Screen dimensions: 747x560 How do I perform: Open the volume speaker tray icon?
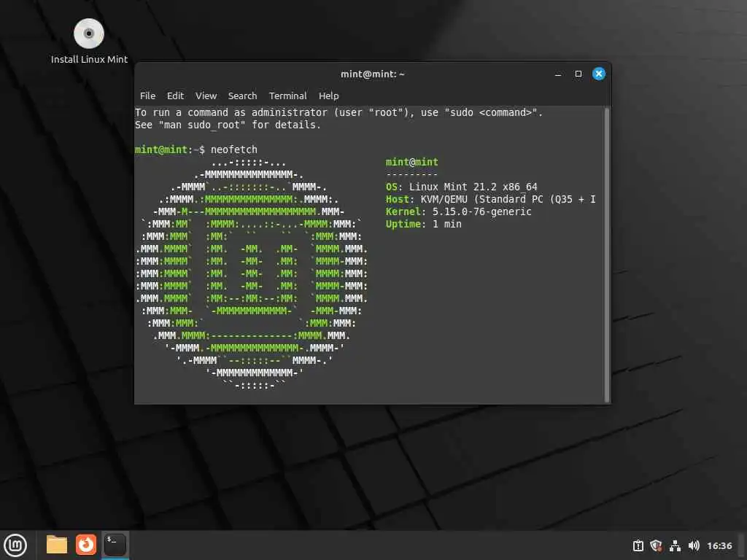tap(694, 545)
